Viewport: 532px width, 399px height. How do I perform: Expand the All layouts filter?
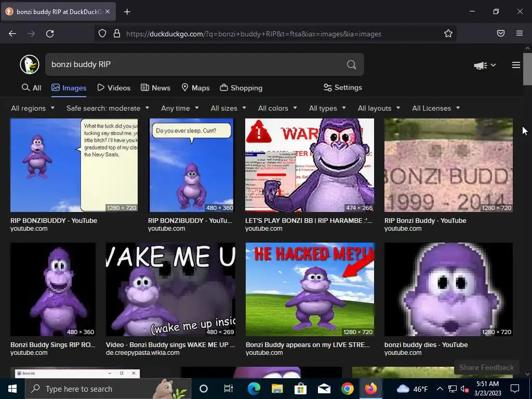point(379,108)
